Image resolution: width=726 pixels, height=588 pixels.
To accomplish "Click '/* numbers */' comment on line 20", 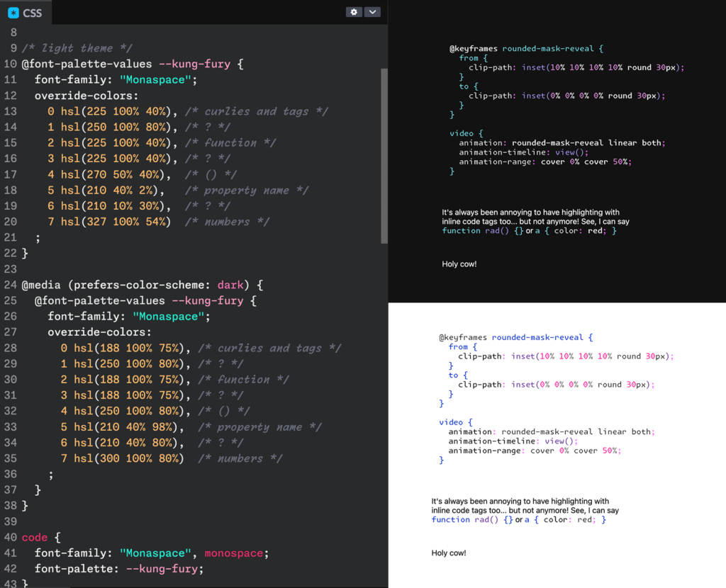I will [227, 222].
